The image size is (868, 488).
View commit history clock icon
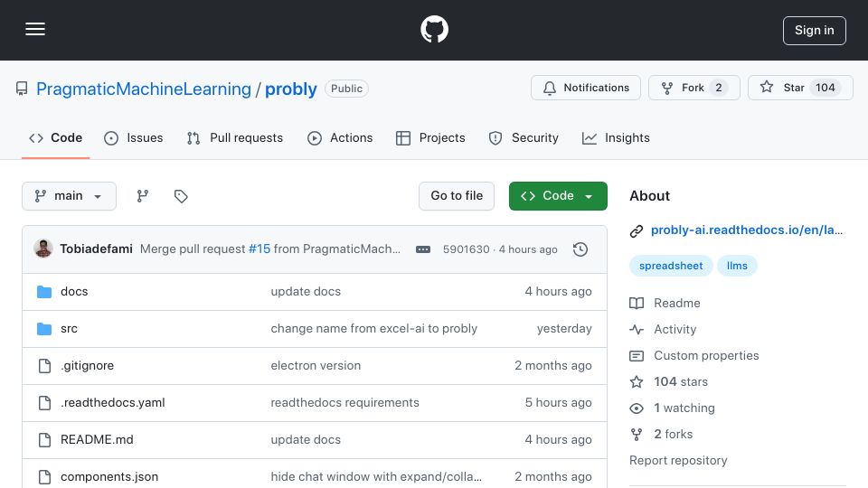point(580,249)
